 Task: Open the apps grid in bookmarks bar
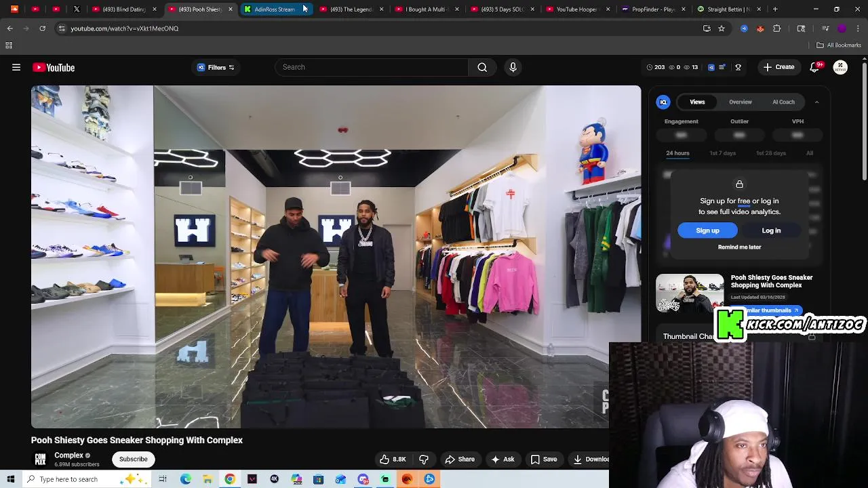click(9, 45)
